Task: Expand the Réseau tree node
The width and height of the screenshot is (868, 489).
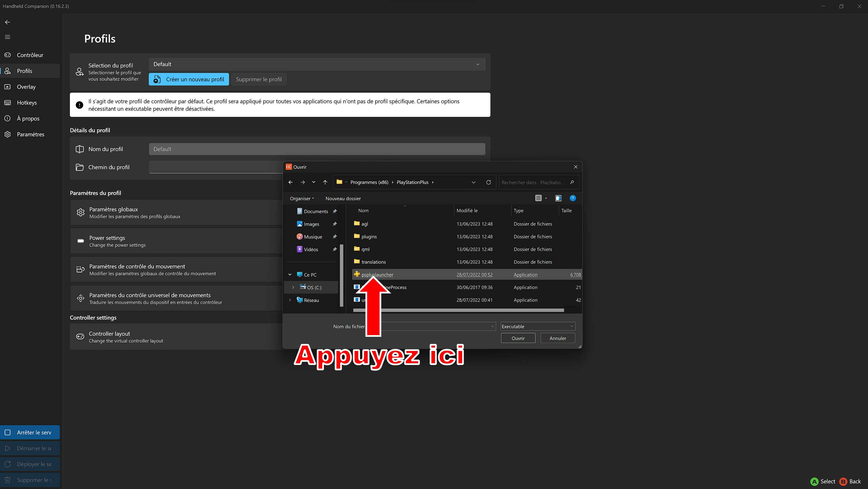Action: [x=290, y=300]
